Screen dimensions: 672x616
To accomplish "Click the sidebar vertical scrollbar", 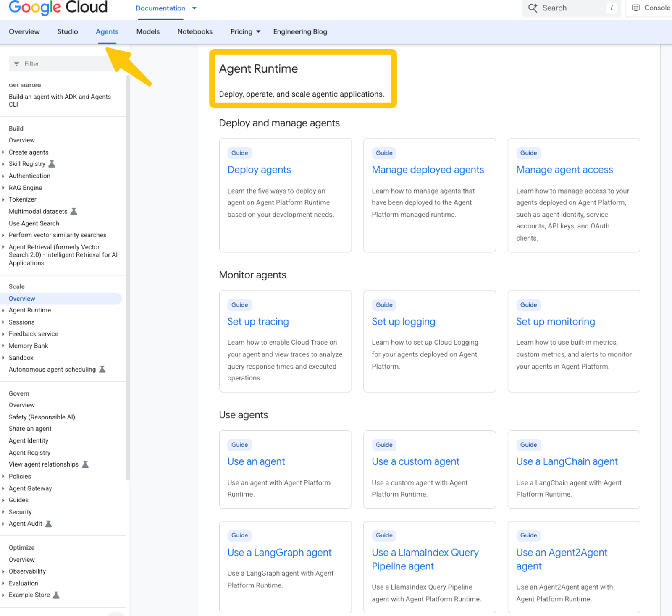I will pyautogui.click(x=128, y=277).
